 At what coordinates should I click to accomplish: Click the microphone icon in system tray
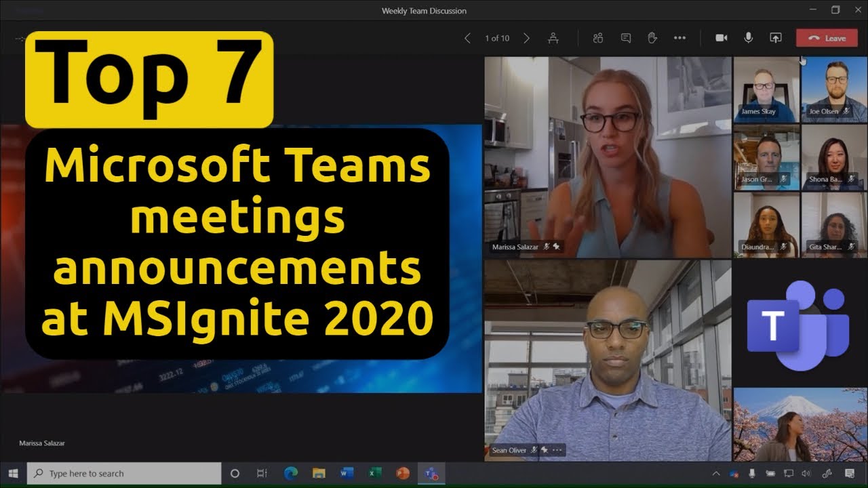[x=752, y=474]
